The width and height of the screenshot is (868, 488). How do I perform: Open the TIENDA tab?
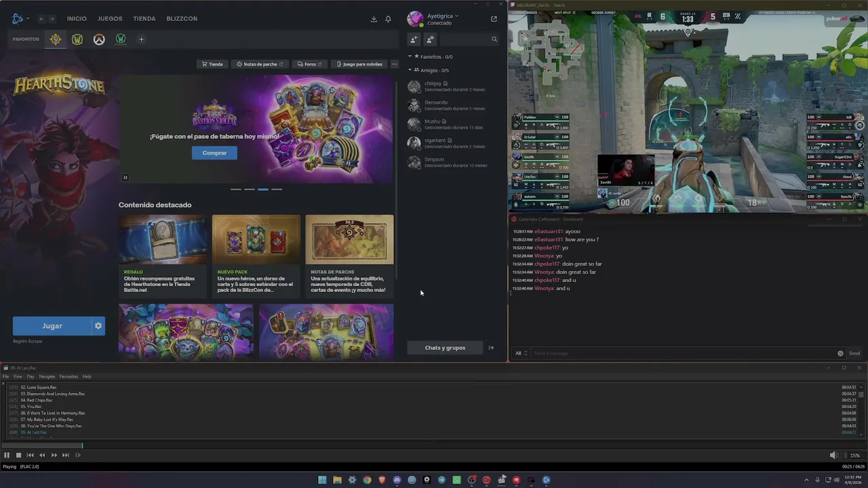[144, 19]
